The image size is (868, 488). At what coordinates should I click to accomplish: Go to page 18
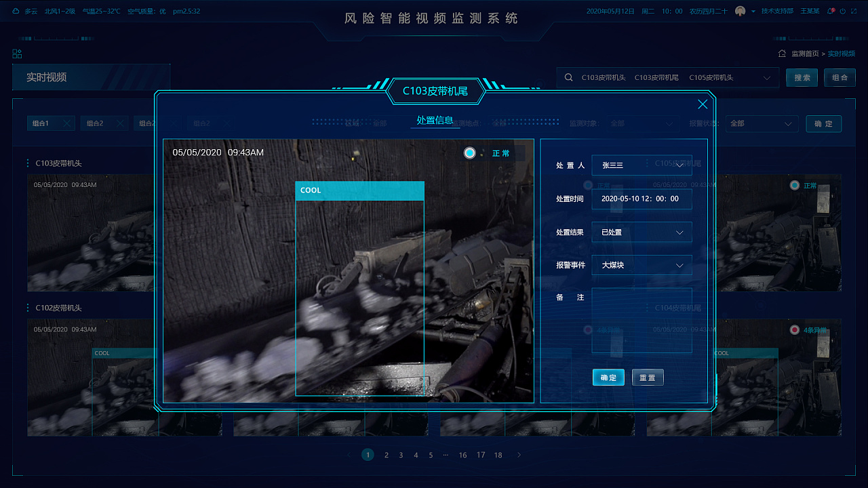tap(498, 455)
